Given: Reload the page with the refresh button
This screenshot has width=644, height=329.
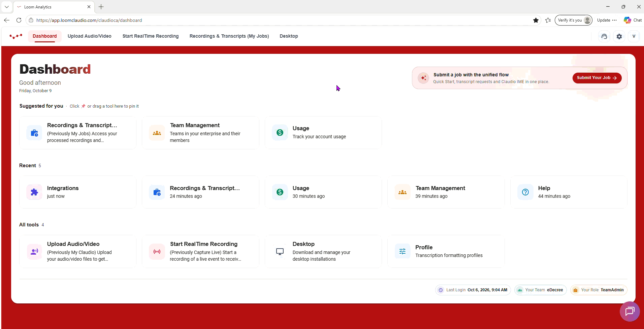Looking at the screenshot, I should click(19, 20).
